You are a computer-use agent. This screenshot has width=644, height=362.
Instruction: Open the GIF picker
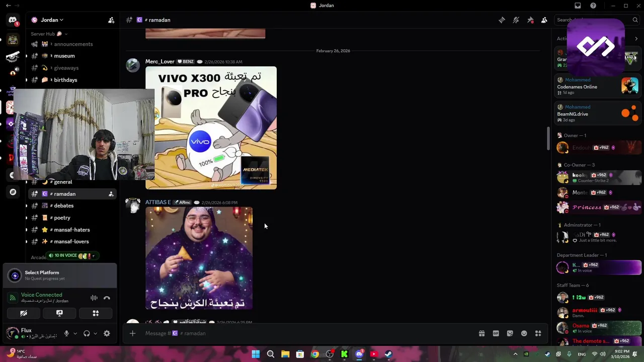coord(496,333)
